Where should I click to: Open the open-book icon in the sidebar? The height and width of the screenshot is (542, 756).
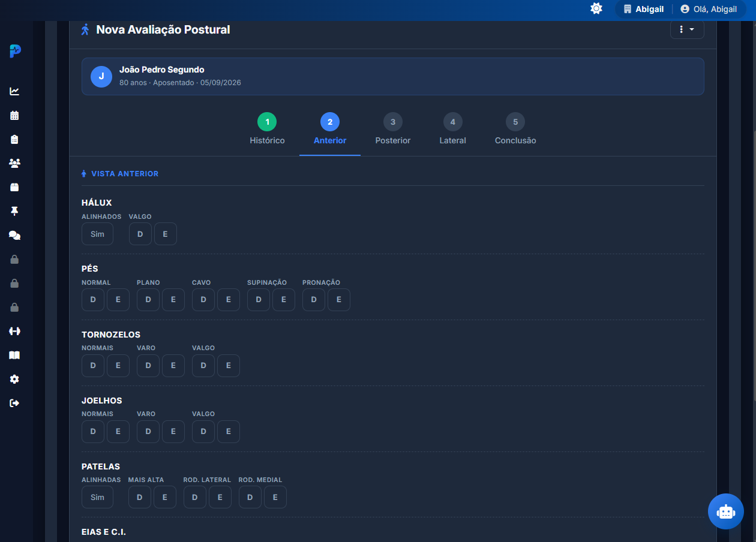[x=14, y=355]
